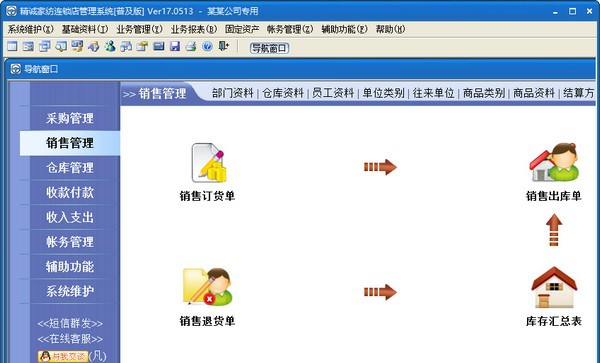Open the 员工资料 link
Image resolution: width=600 pixels, height=363 pixels.
tap(333, 93)
